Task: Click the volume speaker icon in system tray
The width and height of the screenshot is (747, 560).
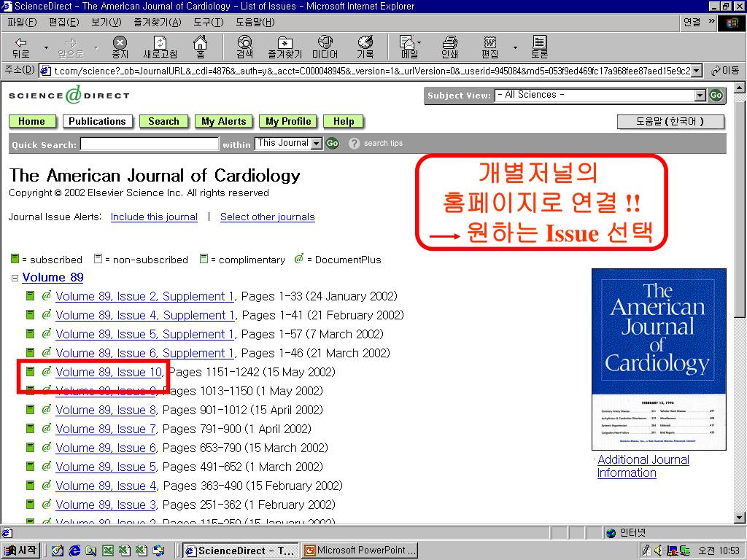Action: pyautogui.click(x=659, y=551)
